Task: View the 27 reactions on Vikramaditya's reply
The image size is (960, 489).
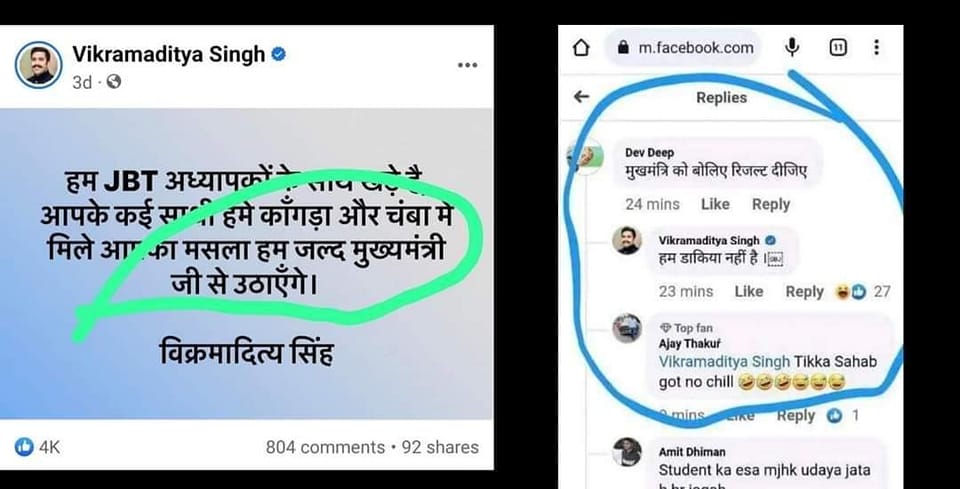Action: (x=868, y=291)
